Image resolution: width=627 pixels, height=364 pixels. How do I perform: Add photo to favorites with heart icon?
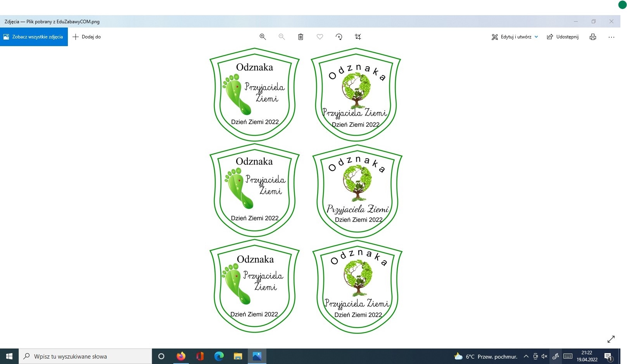[320, 37]
